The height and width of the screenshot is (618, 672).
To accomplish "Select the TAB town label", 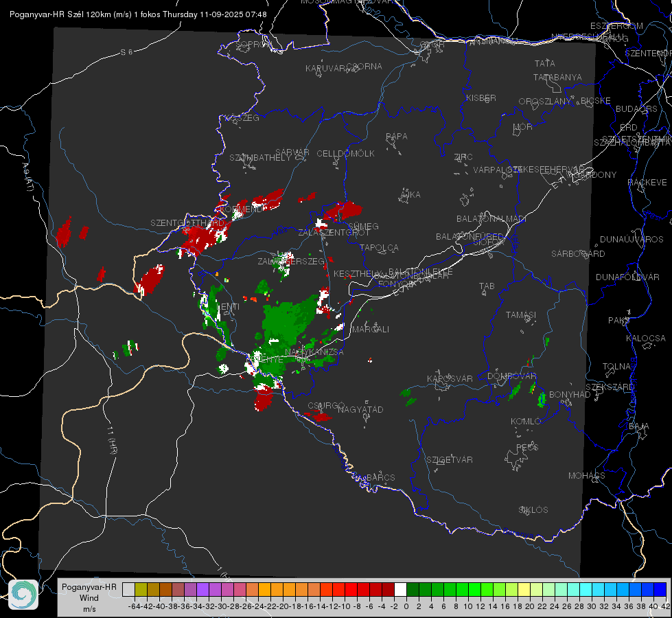I will [x=487, y=286].
